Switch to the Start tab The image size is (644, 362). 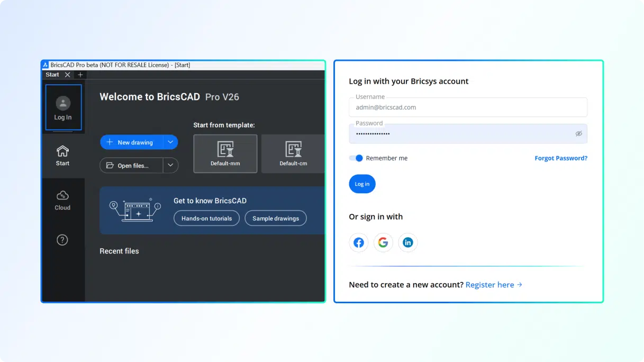52,75
